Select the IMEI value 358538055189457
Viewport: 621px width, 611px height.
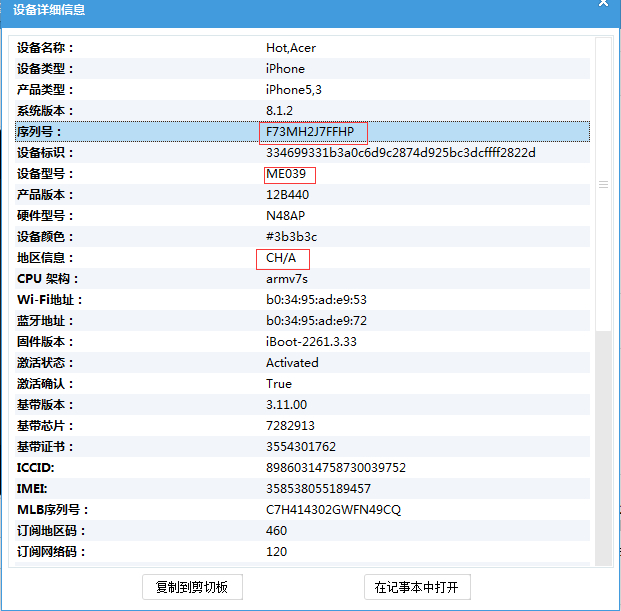[x=318, y=489]
